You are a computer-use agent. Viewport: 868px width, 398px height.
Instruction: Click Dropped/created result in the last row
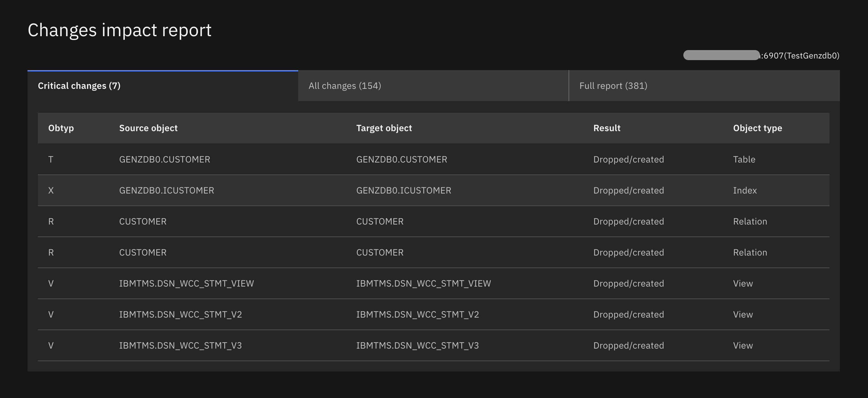(x=628, y=345)
